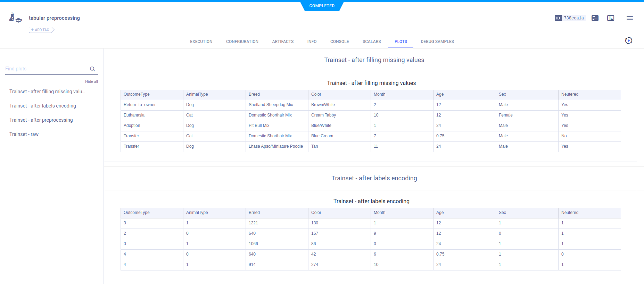
Task: Click the Add Tag button
Action: pos(41,30)
